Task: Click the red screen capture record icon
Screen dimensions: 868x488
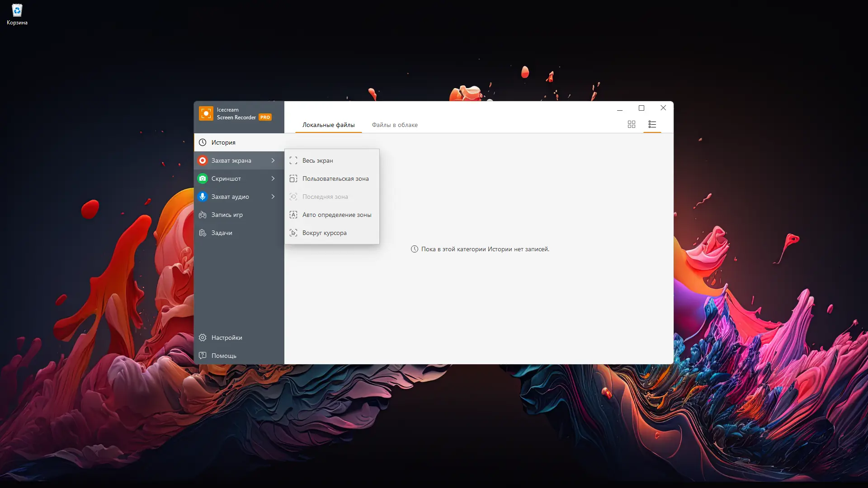Action: point(203,160)
